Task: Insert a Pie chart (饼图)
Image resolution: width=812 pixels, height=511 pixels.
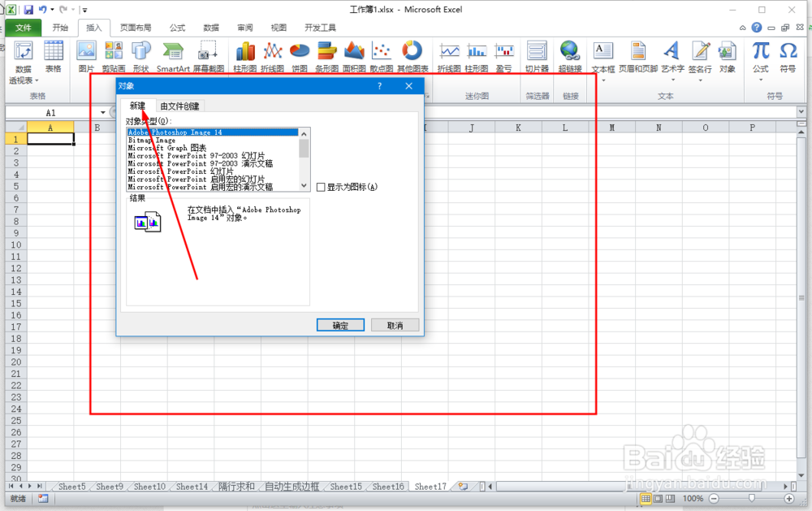Action: point(300,57)
